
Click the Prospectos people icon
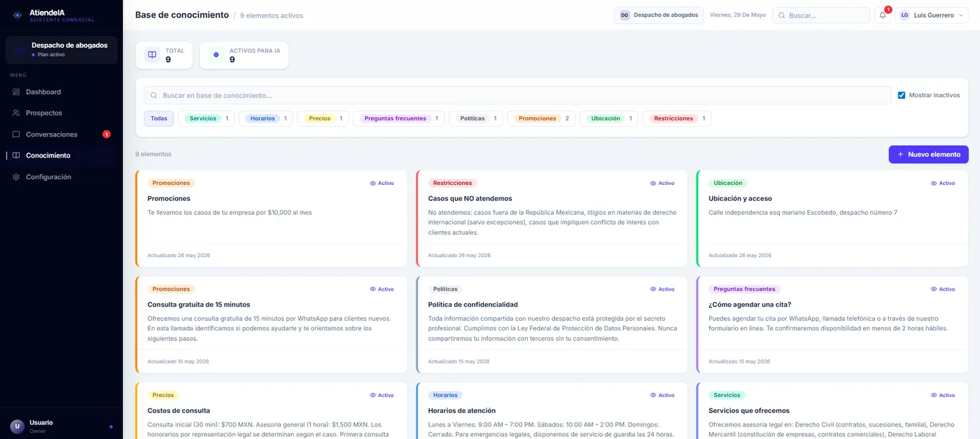(16, 113)
